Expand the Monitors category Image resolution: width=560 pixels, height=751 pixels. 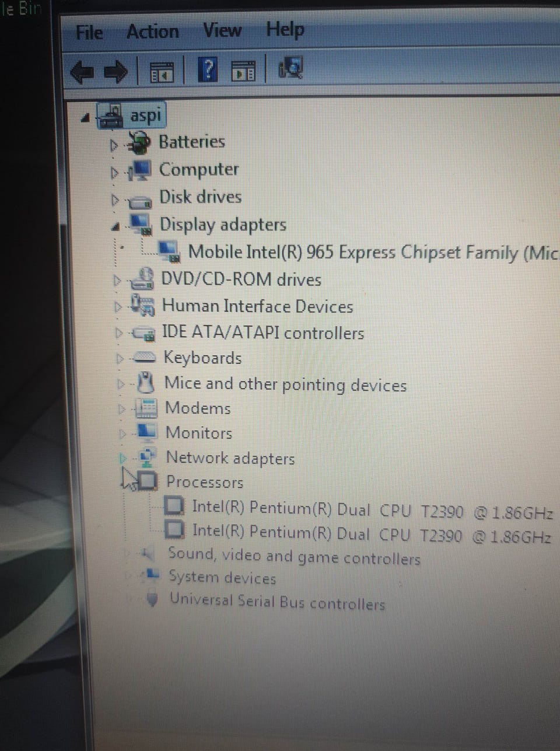(x=122, y=434)
